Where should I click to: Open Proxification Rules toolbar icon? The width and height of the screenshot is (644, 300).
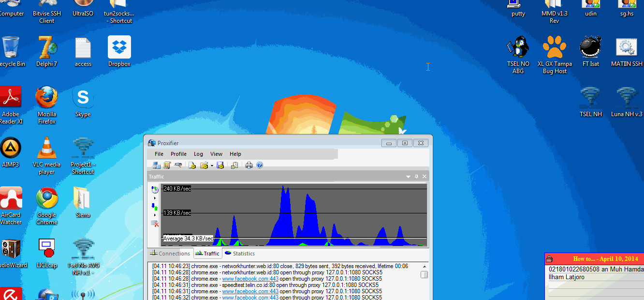(x=167, y=165)
